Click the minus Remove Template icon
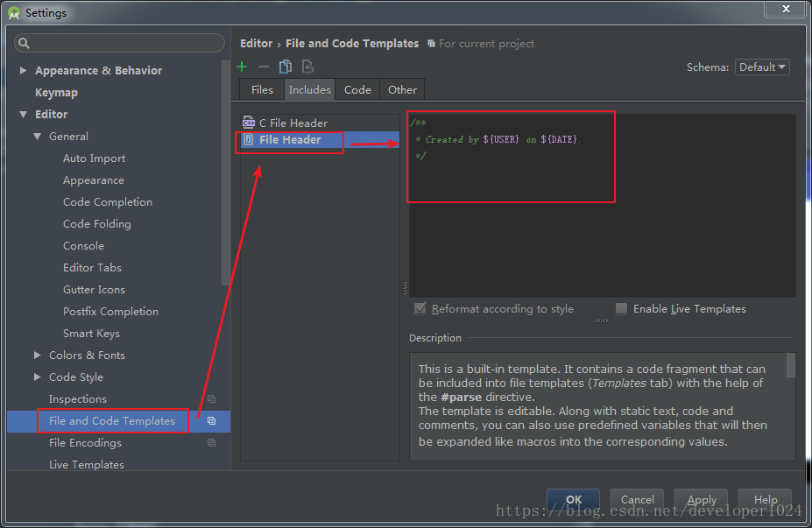The width and height of the screenshot is (812, 528). click(264, 67)
